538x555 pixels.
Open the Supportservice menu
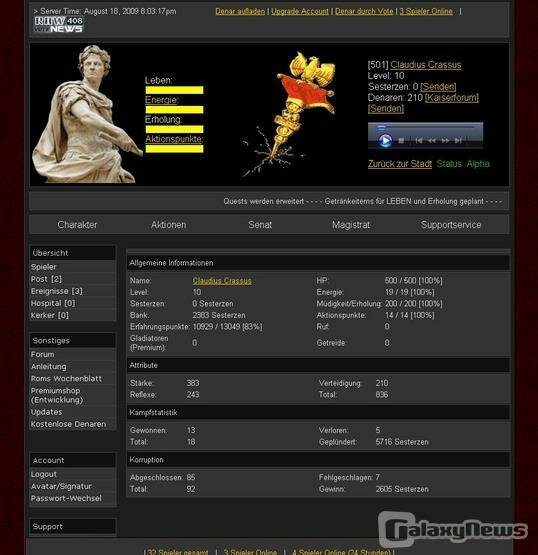(451, 225)
